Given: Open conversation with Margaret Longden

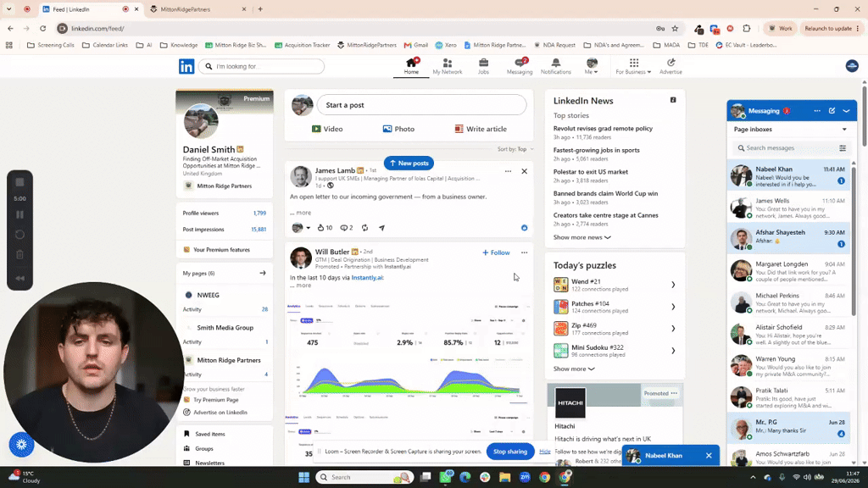Looking at the screenshot, I should (788, 270).
